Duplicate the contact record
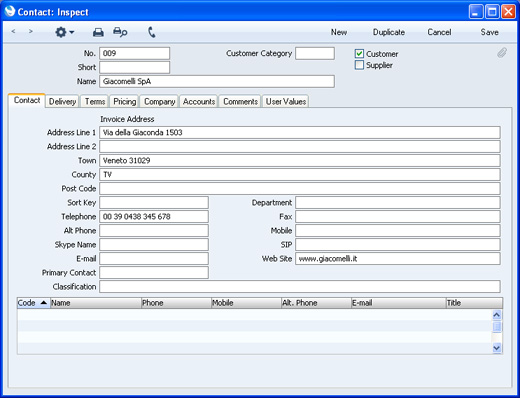 click(x=389, y=32)
